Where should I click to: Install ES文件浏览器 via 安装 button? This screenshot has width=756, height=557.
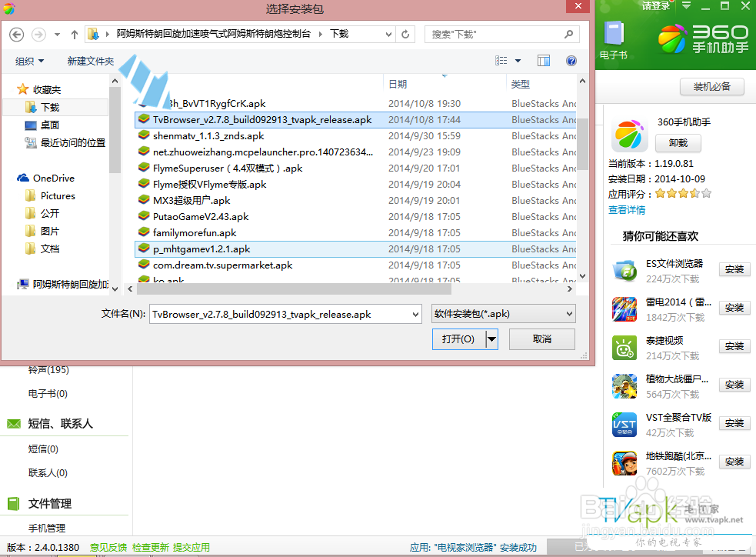pyautogui.click(x=734, y=269)
